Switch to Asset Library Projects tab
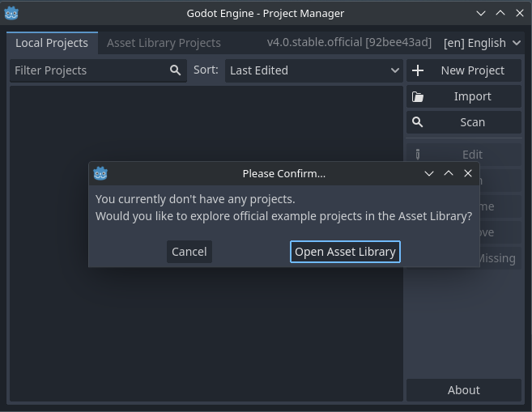 [x=164, y=43]
